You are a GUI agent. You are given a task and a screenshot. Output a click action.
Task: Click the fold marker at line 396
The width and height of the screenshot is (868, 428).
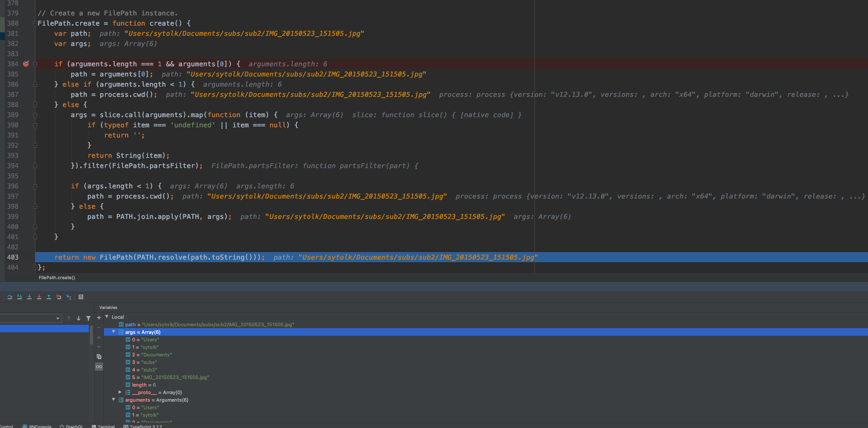pos(35,186)
